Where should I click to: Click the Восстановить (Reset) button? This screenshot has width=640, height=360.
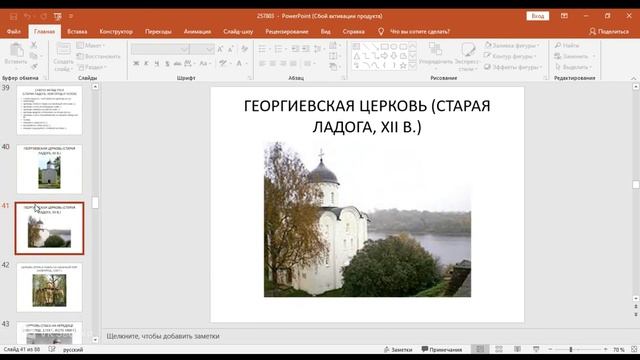coord(98,56)
